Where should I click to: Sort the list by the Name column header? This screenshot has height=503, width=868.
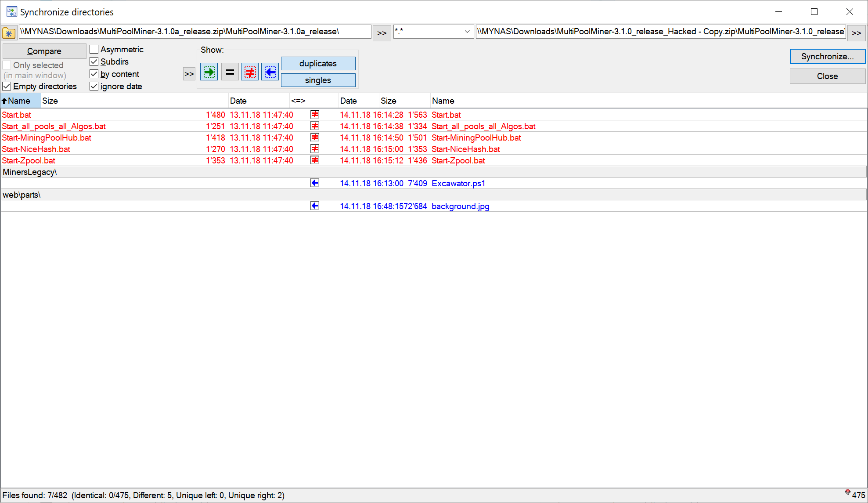click(x=20, y=101)
